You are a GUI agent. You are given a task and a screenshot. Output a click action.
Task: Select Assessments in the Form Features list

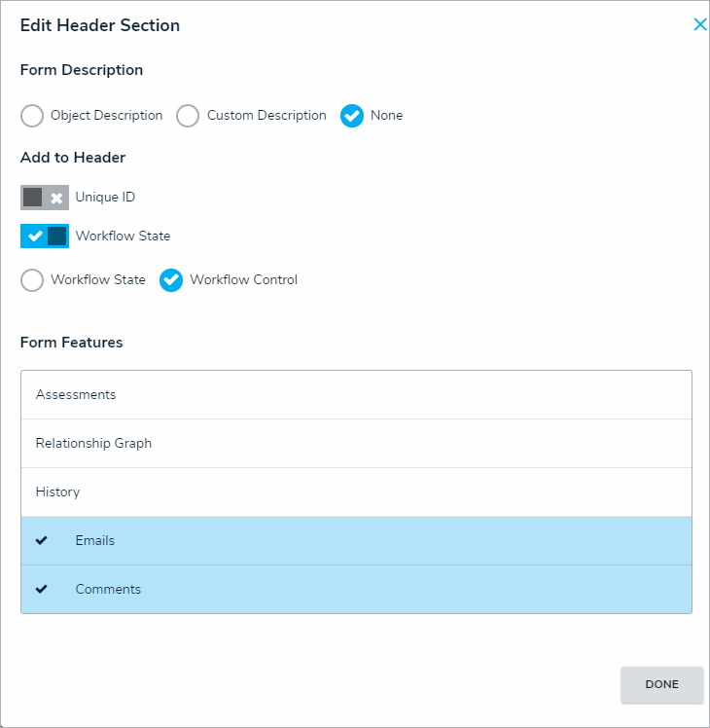click(356, 395)
